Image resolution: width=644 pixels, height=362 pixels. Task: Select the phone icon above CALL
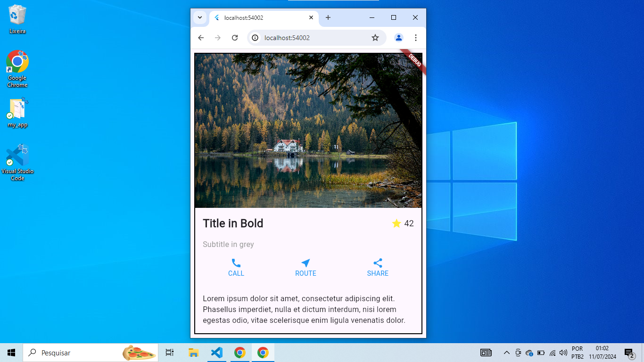236,262
